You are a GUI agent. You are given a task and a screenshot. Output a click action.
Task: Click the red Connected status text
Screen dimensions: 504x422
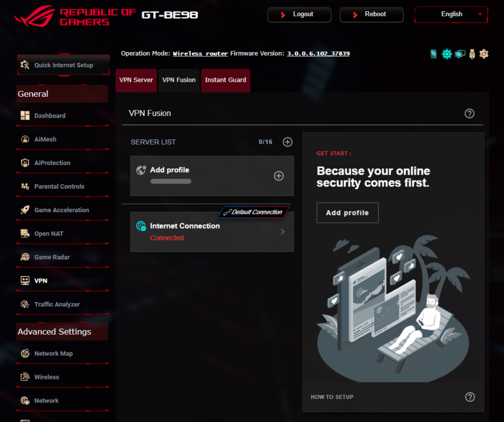167,238
